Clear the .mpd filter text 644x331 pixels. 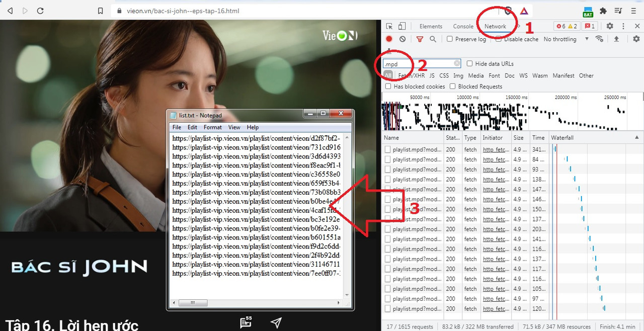pos(457,63)
